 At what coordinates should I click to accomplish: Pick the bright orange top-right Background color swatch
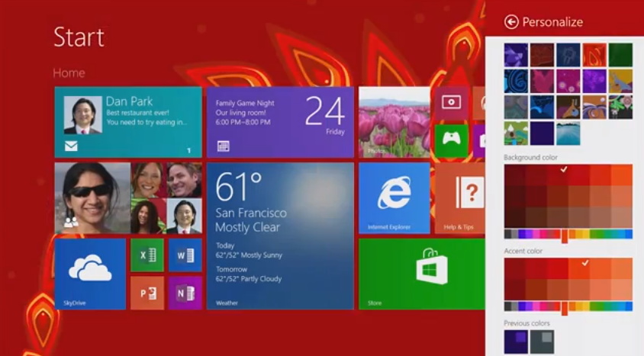pos(622,175)
